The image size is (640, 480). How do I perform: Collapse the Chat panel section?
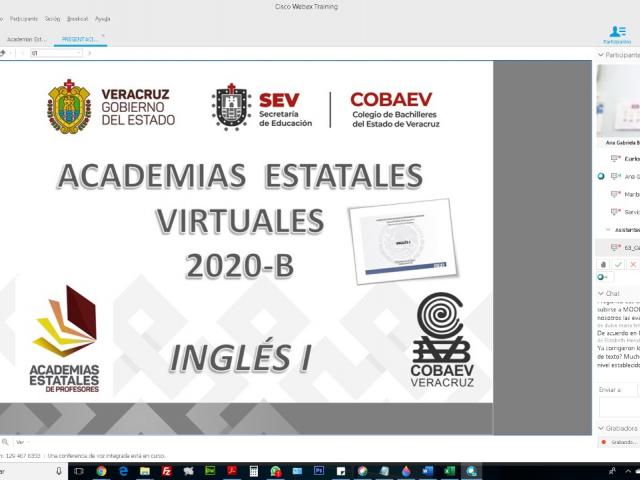pos(600,293)
